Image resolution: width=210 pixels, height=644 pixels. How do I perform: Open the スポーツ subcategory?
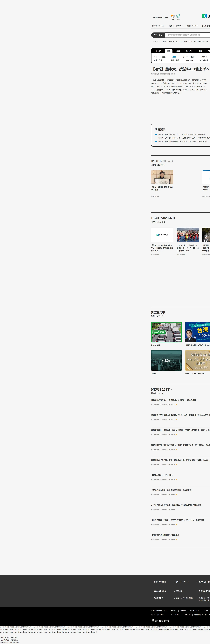click(x=205, y=57)
